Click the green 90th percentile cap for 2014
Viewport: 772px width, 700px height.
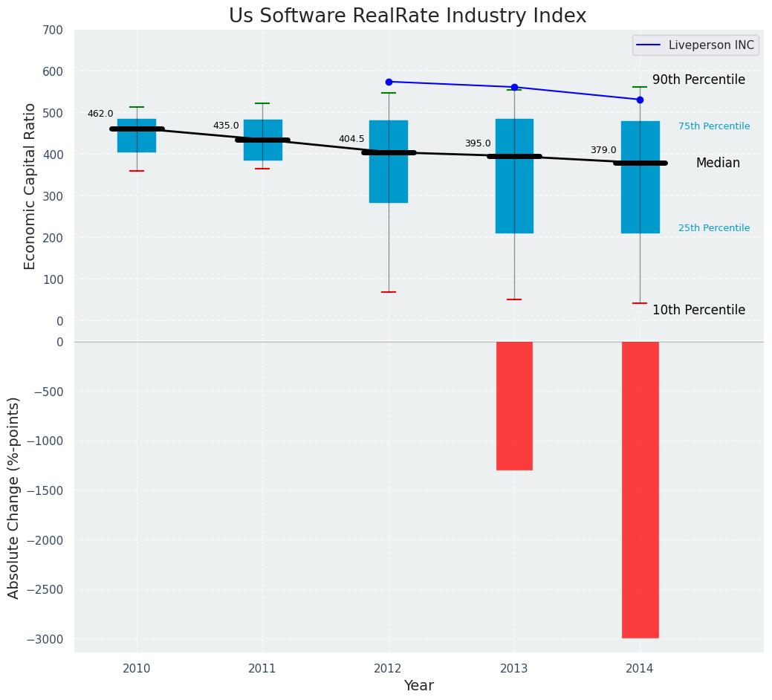(640, 87)
